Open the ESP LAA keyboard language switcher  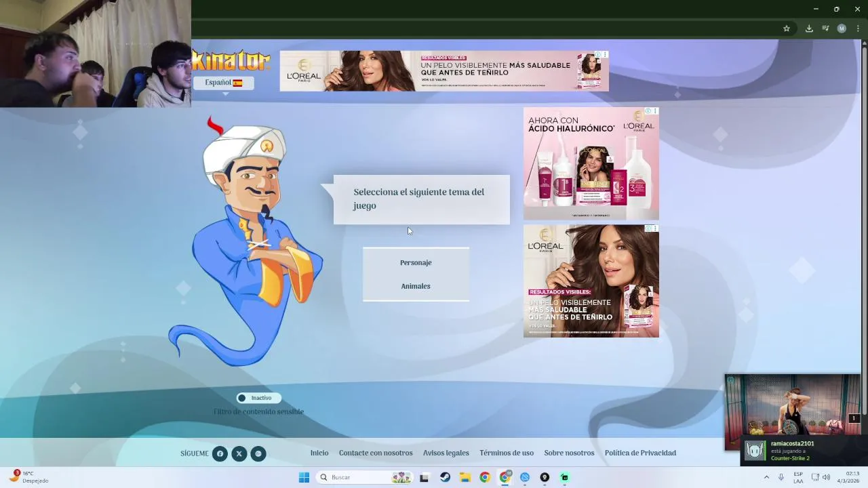(x=798, y=477)
